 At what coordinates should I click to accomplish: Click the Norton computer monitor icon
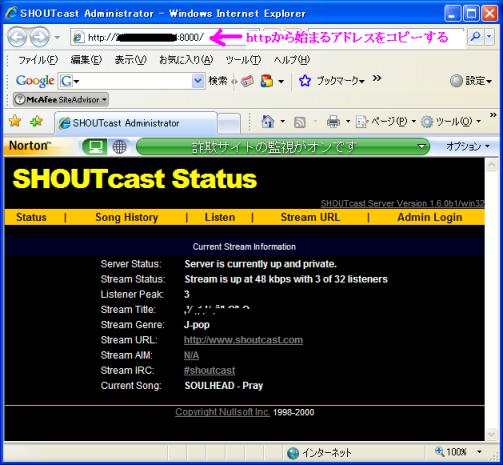(95, 147)
